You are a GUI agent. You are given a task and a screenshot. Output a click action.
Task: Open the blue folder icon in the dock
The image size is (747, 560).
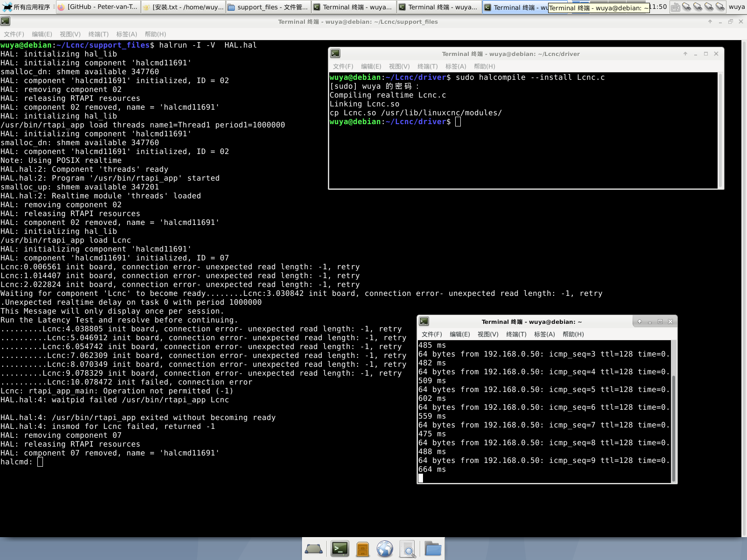[433, 549]
